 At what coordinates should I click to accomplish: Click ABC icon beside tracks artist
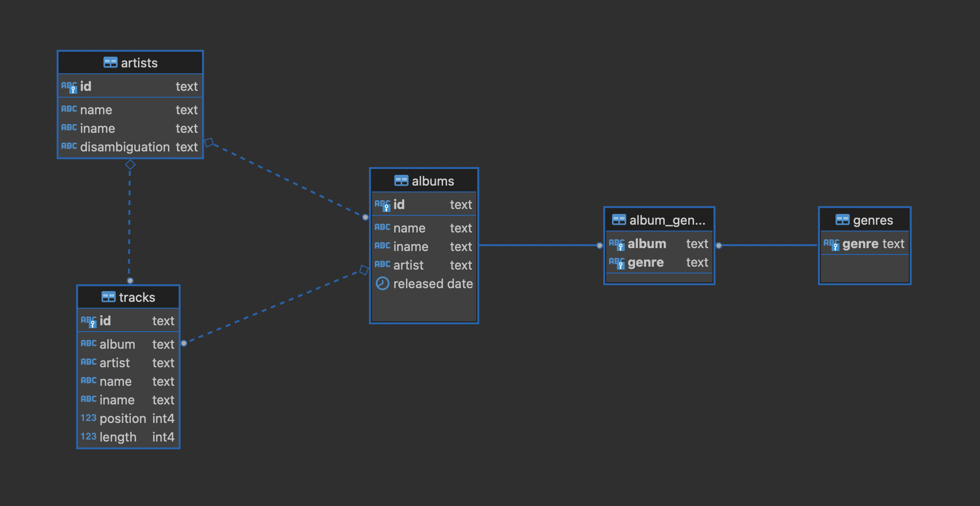tap(88, 362)
